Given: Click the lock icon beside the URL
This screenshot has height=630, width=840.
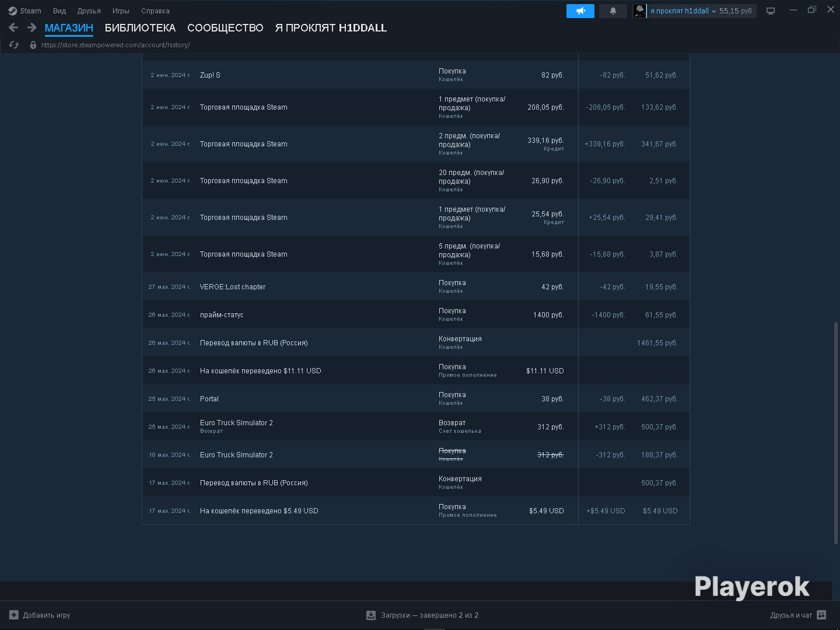Looking at the screenshot, I should 33,45.
